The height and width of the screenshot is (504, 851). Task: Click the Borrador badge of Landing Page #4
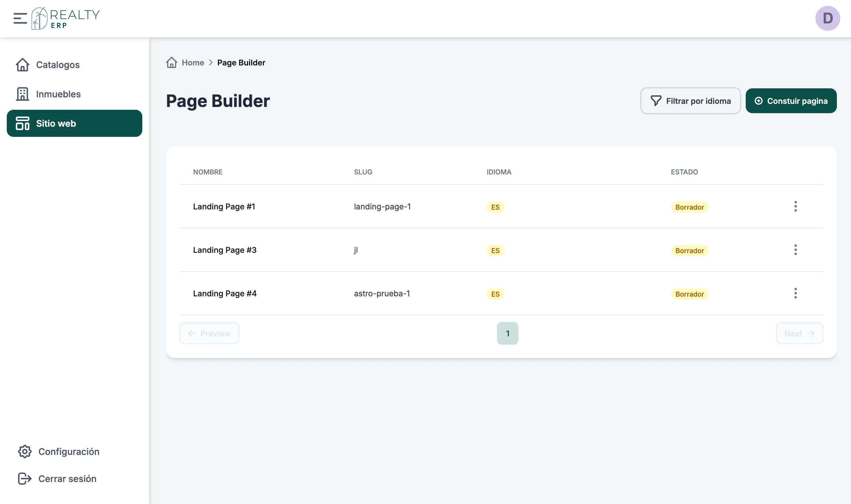[689, 294]
